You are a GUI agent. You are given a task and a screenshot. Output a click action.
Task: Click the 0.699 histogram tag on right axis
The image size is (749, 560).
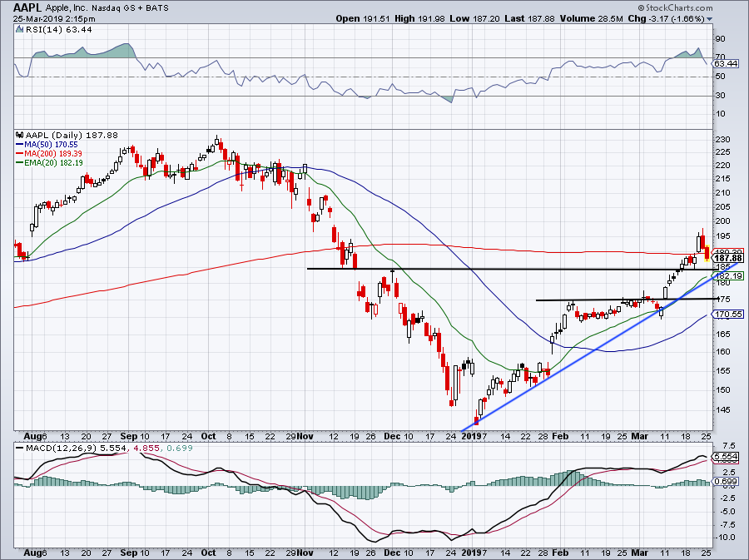click(726, 481)
